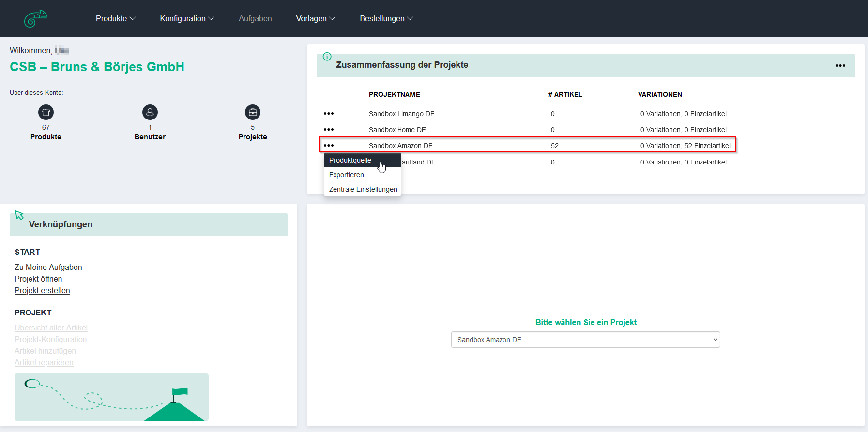Click the Artikel hinzufügen link
868x432 pixels.
pos(45,351)
